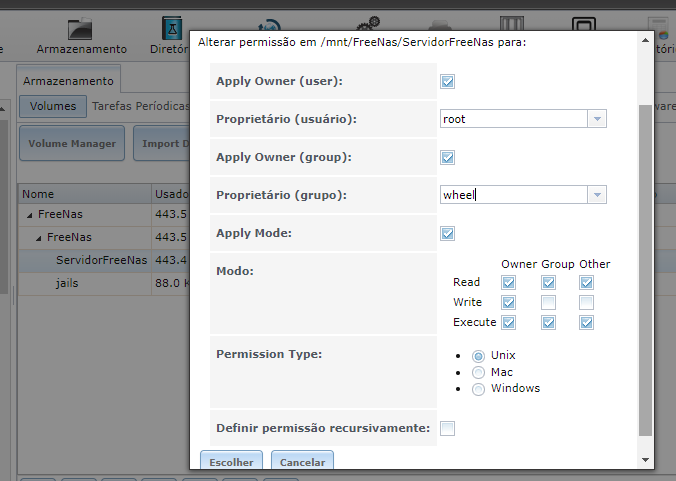Screen dimensions: 676x481
Task: Enable Other Write permission
Action: [586, 303]
